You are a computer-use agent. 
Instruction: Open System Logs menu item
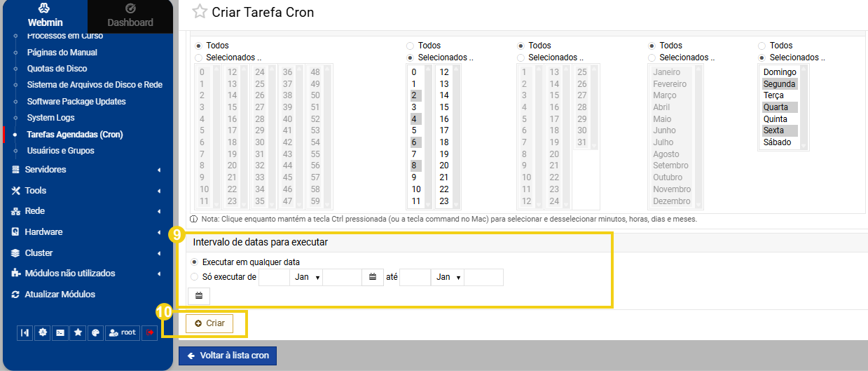pos(50,118)
